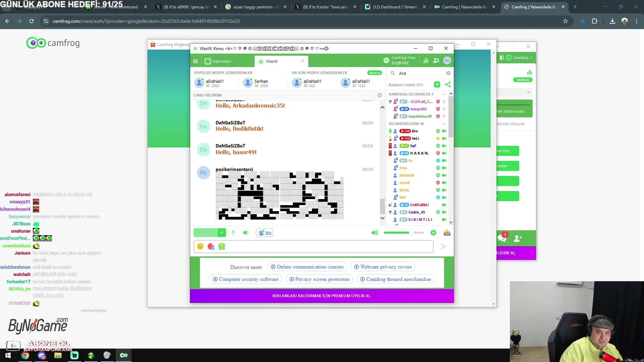Open the room statistics bar-chart icon
The image size is (644, 362).
click(x=426, y=60)
